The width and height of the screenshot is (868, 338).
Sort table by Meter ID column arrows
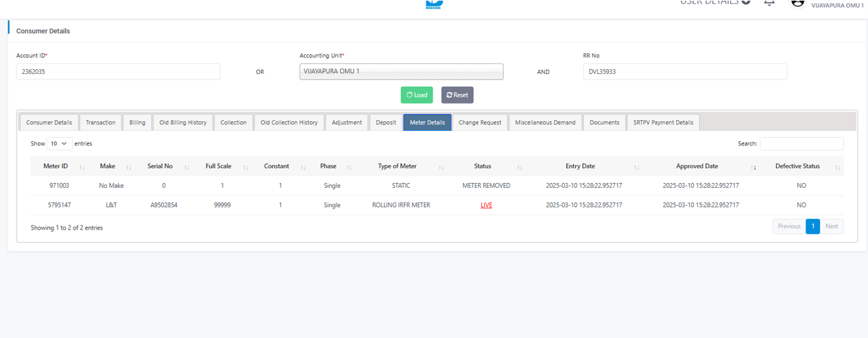tap(82, 167)
